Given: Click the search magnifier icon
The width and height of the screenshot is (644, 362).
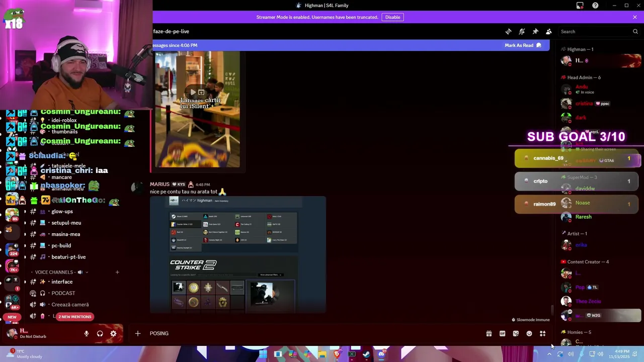Looking at the screenshot, I should click(635, 32).
